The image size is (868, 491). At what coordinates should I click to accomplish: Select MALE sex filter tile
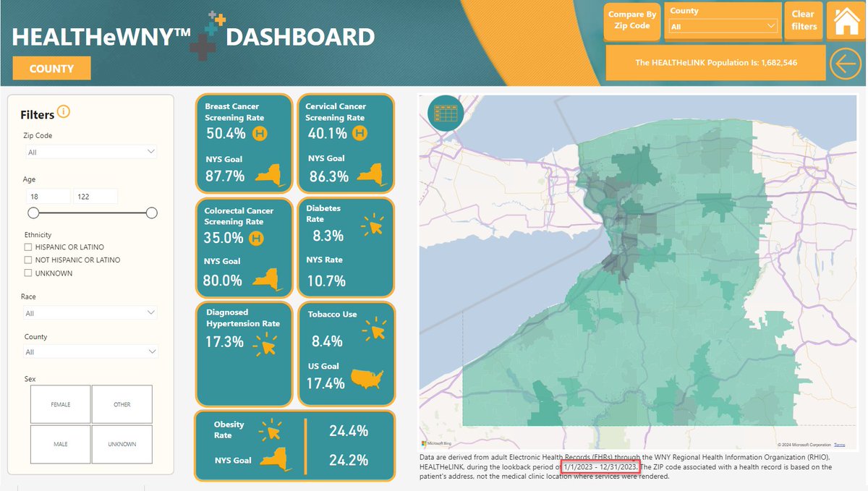(x=61, y=444)
